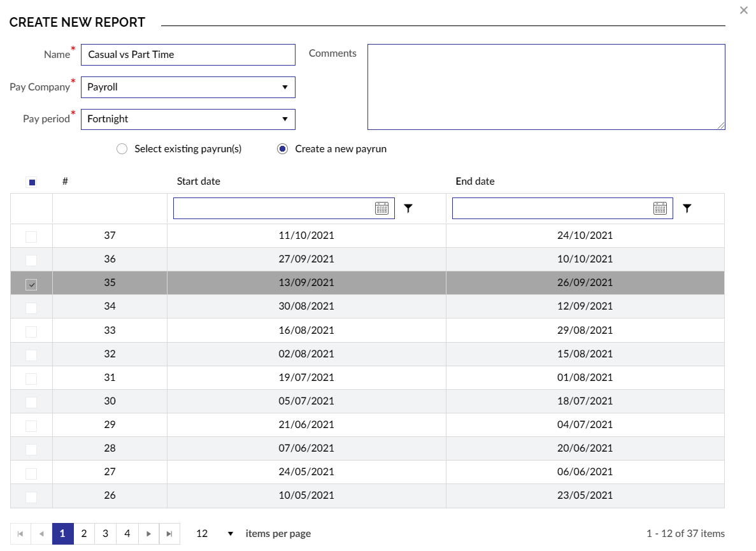
Task: Go to the next page arrow
Action: pyautogui.click(x=148, y=534)
